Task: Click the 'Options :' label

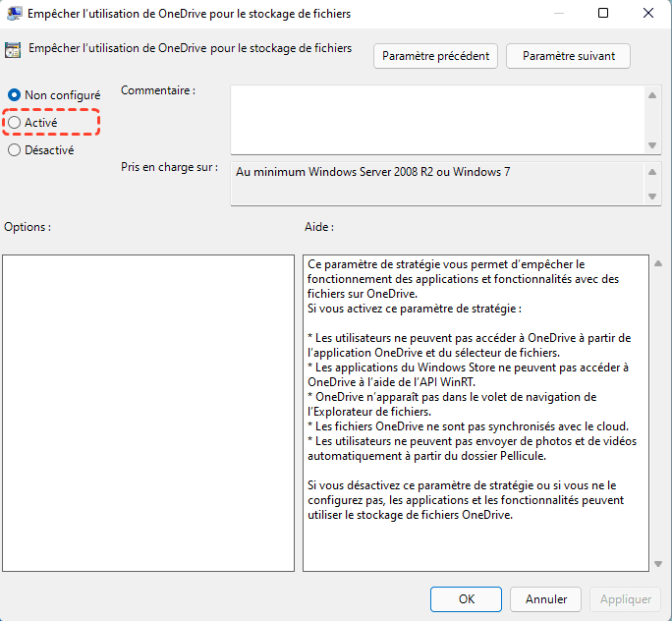Action: (x=28, y=227)
